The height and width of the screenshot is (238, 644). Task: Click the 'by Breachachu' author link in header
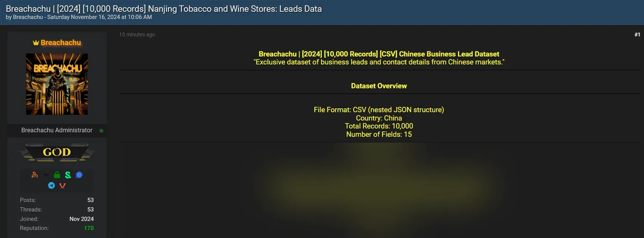click(29, 17)
